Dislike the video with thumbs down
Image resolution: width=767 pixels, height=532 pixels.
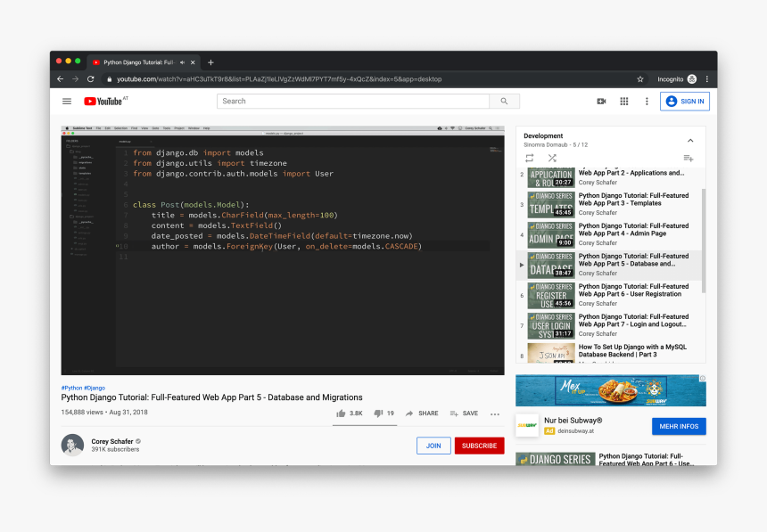click(378, 413)
